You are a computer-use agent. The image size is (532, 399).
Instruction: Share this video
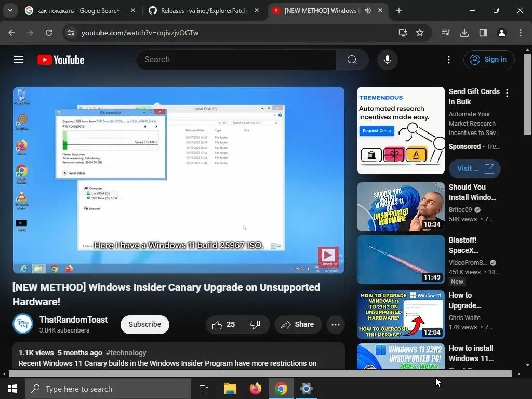pyautogui.click(x=298, y=325)
